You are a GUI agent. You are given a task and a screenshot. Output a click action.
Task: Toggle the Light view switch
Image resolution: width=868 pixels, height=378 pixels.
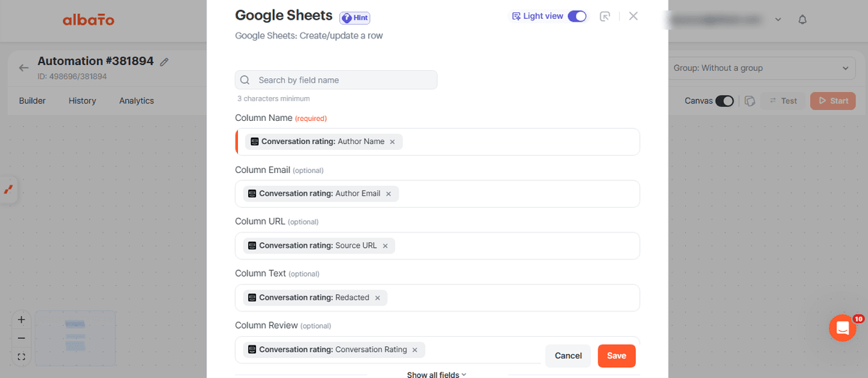point(577,16)
